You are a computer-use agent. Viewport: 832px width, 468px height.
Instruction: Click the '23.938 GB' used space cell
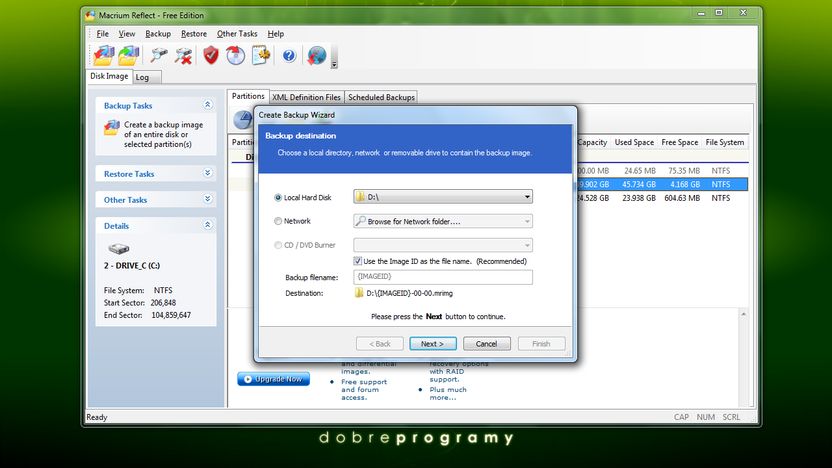point(639,198)
